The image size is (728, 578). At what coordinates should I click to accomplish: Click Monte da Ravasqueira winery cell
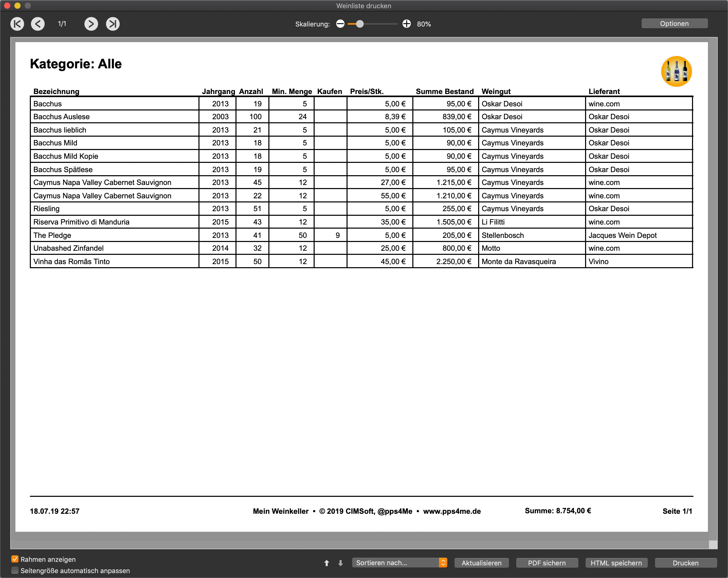[x=519, y=262]
